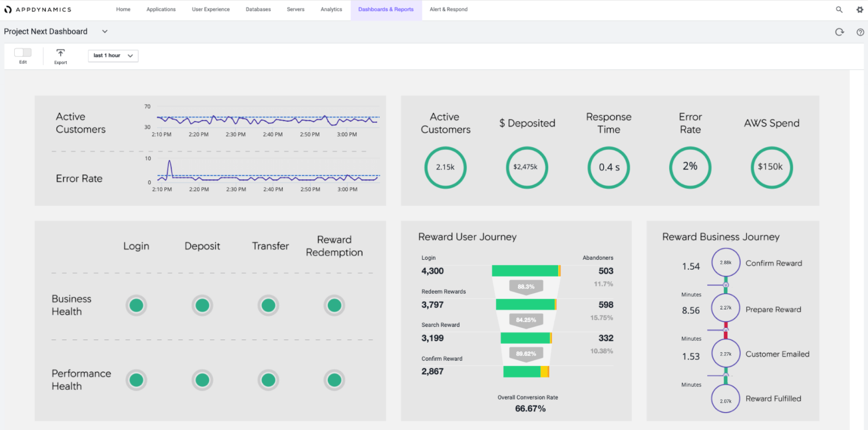Click the Reward User Journey heading
Viewport: 868px width, 430px height.
(467, 237)
